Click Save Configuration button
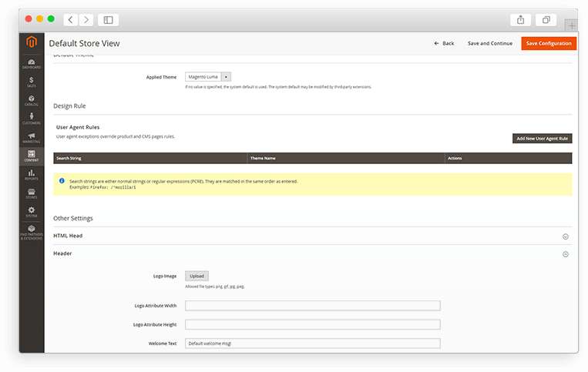The image size is (588, 372). point(549,43)
